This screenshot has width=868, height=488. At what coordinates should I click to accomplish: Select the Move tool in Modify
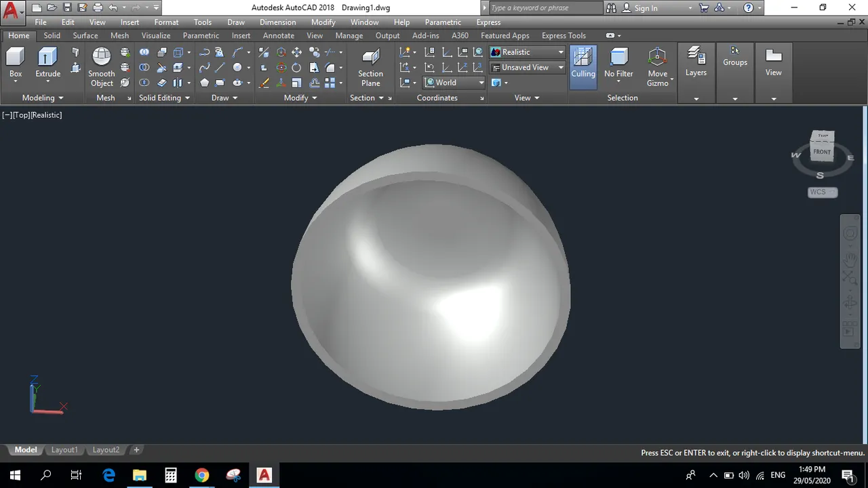click(297, 52)
